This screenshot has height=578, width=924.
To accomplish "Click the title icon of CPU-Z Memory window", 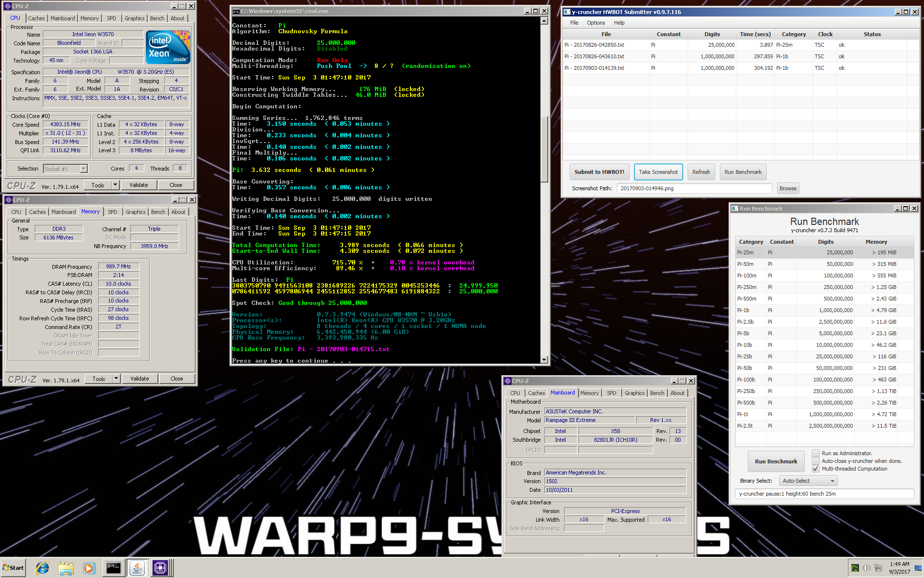I will (9, 200).
